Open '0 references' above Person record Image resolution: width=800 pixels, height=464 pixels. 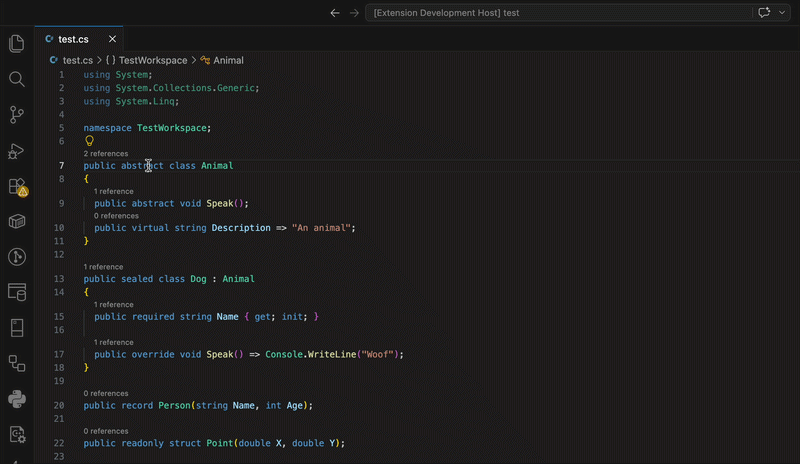point(106,394)
